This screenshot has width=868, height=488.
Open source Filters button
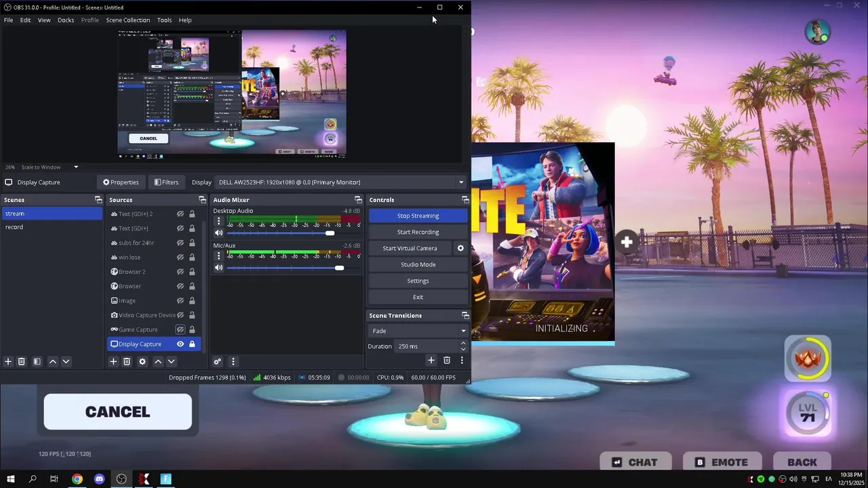(166, 182)
